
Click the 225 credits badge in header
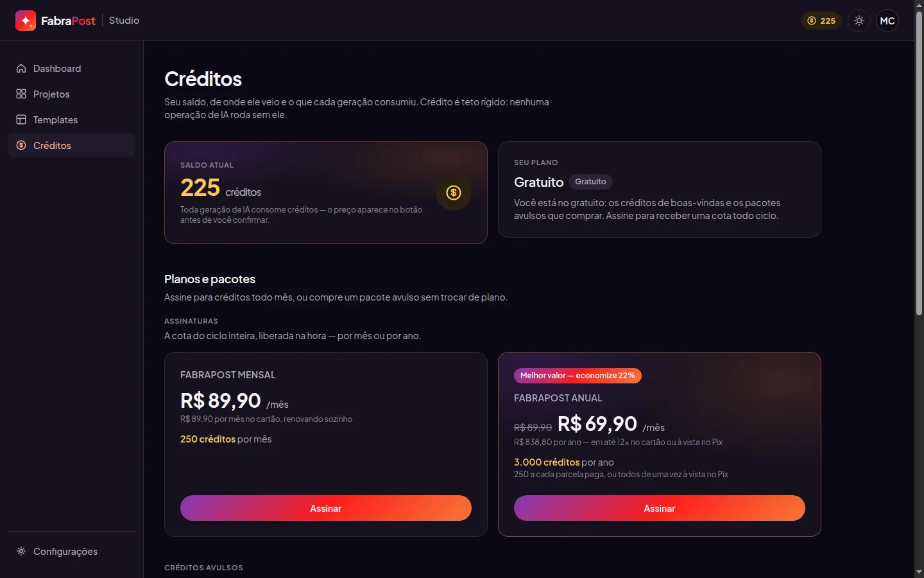pos(821,21)
